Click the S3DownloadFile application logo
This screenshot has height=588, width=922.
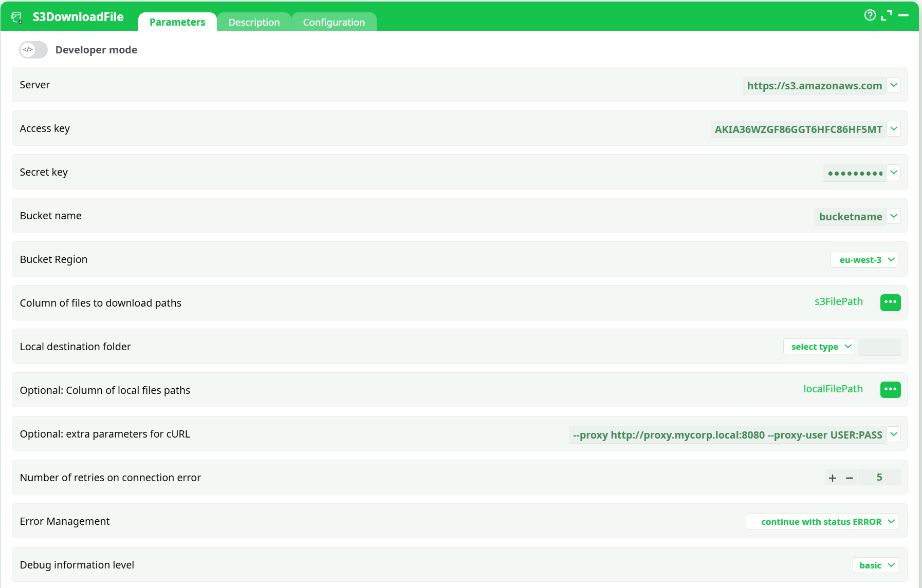point(17,16)
